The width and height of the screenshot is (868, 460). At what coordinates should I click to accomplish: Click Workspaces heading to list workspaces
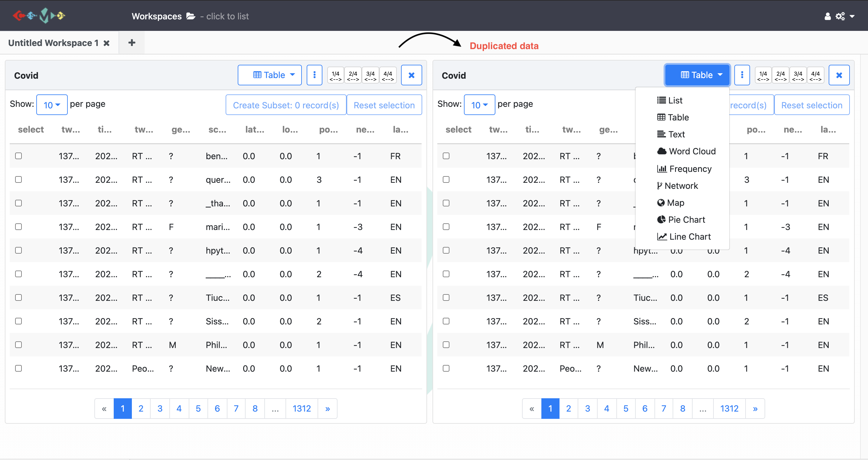(157, 16)
